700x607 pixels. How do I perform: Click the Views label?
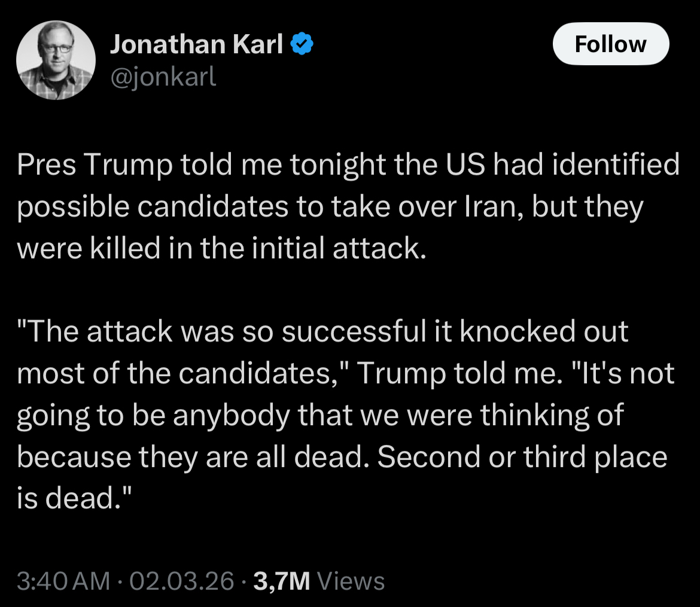[x=350, y=581]
